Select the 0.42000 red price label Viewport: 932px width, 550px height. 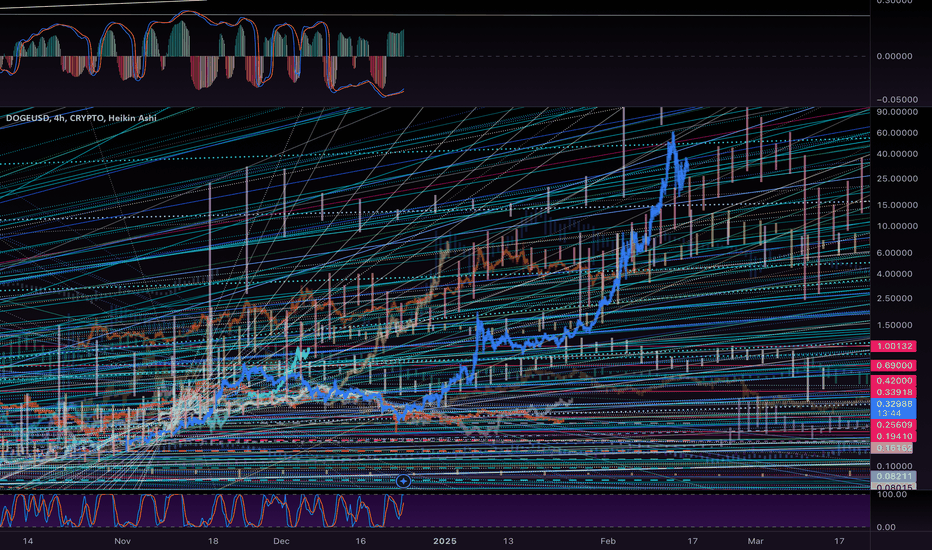tap(893, 381)
